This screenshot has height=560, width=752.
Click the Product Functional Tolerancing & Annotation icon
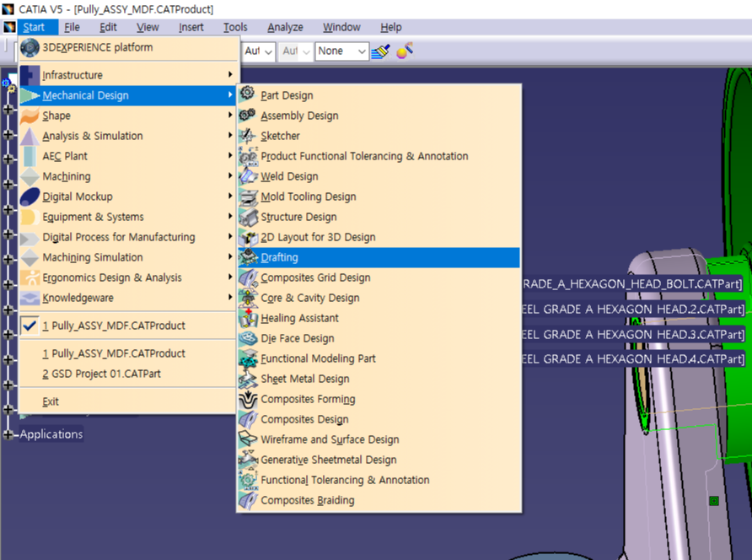[248, 156]
